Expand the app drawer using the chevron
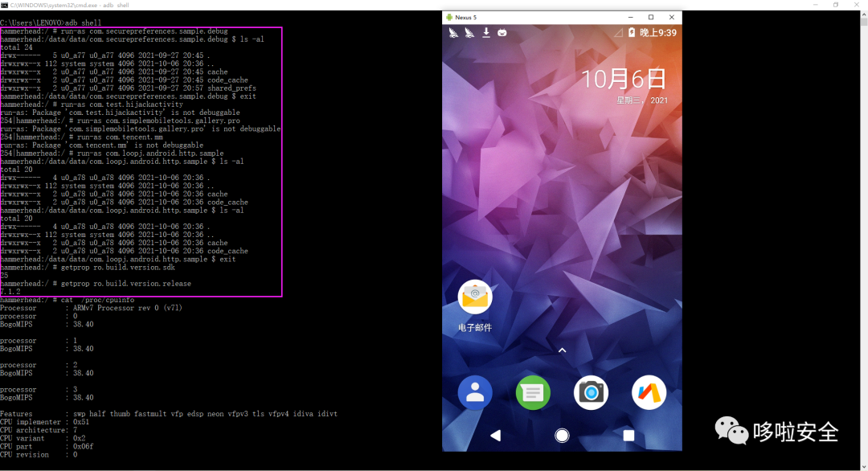Viewport: 868px width, 471px height. (x=562, y=350)
